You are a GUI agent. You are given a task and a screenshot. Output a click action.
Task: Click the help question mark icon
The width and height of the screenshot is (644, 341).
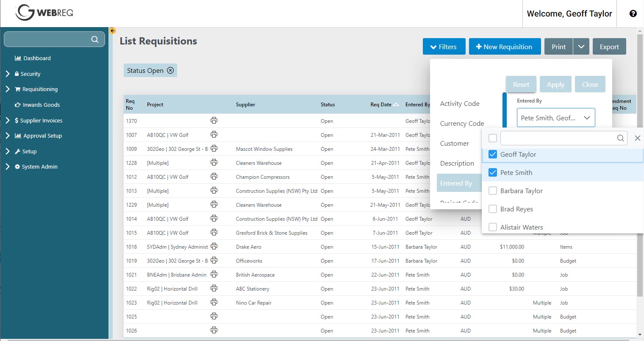click(x=633, y=13)
